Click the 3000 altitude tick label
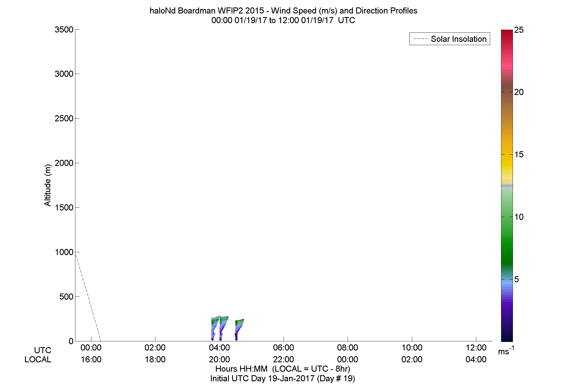This screenshot has width=577, height=392. tap(64, 74)
